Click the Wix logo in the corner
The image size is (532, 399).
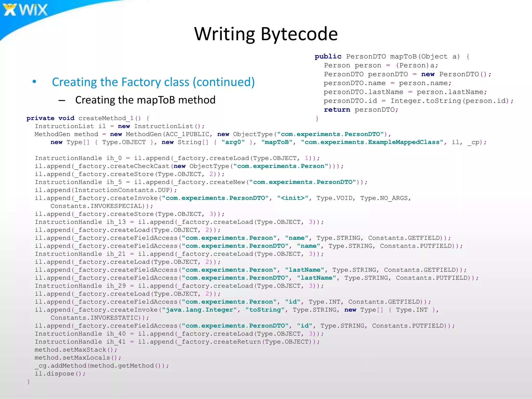tap(25, 10)
